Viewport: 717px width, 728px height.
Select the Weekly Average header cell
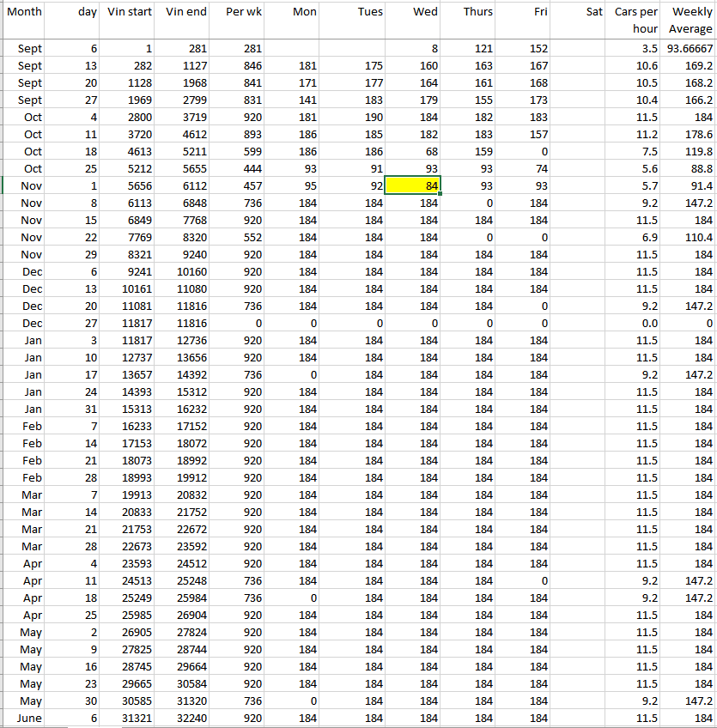pos(689,20)
